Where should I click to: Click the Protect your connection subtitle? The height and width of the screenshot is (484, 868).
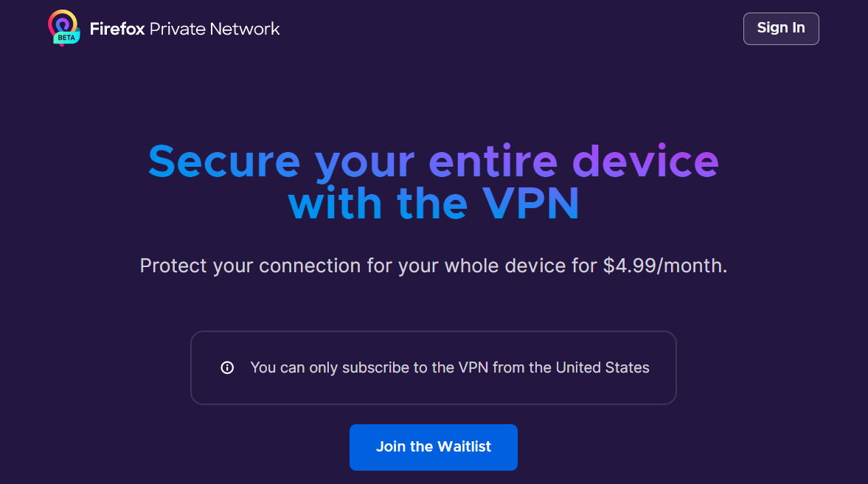[434, 266]
